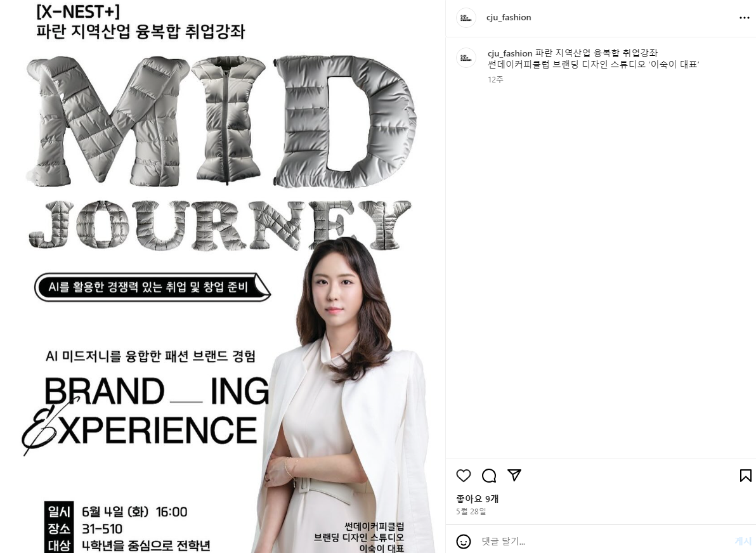The width and height of the screenshot is (756, 553).
Task: Open cju_fashion username in the caption
Action: [x=510, y=53]
